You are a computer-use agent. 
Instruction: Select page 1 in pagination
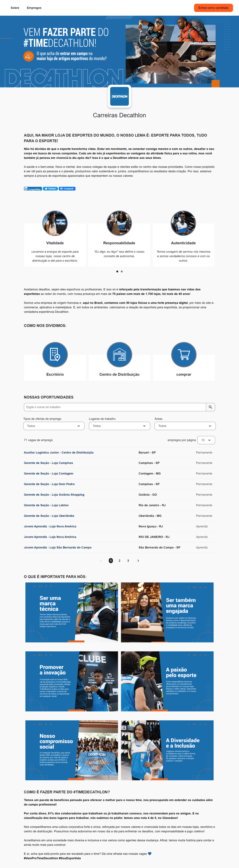click(x=111, y=561)
